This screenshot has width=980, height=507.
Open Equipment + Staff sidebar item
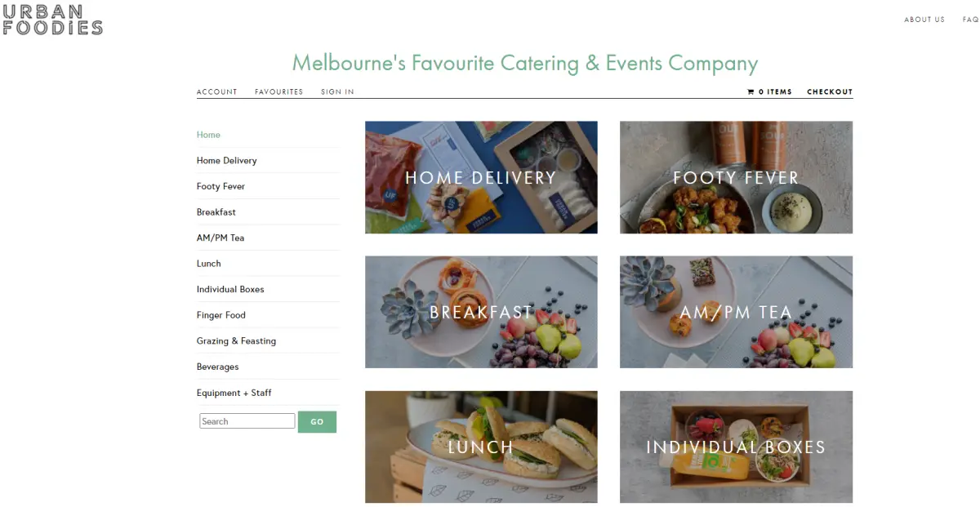click(x=234, y=393)
